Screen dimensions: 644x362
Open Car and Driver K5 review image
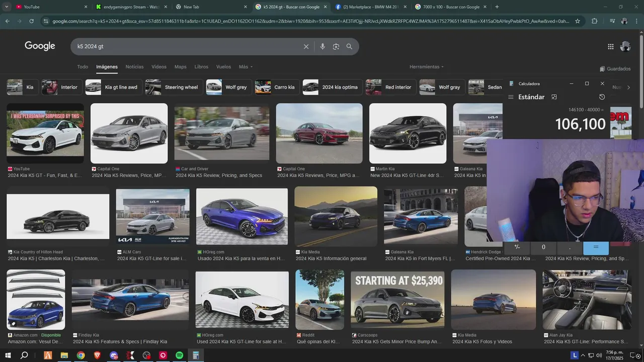(x=222, y=133)
